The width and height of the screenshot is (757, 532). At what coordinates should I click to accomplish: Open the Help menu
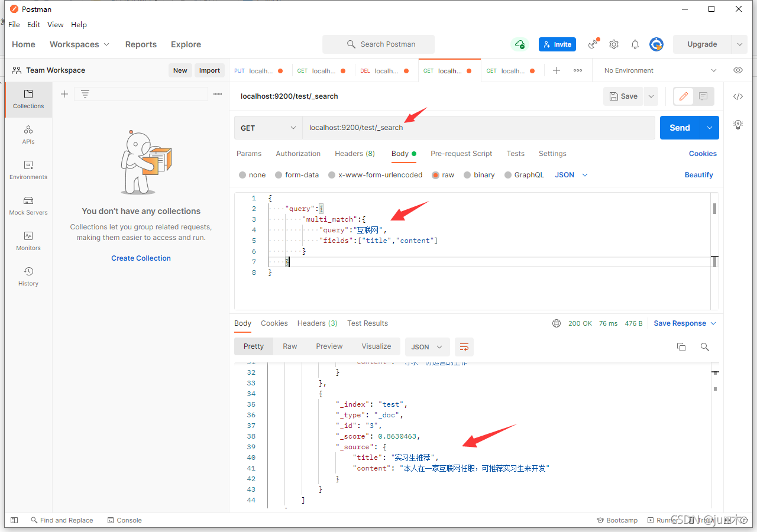coord(79,25)
